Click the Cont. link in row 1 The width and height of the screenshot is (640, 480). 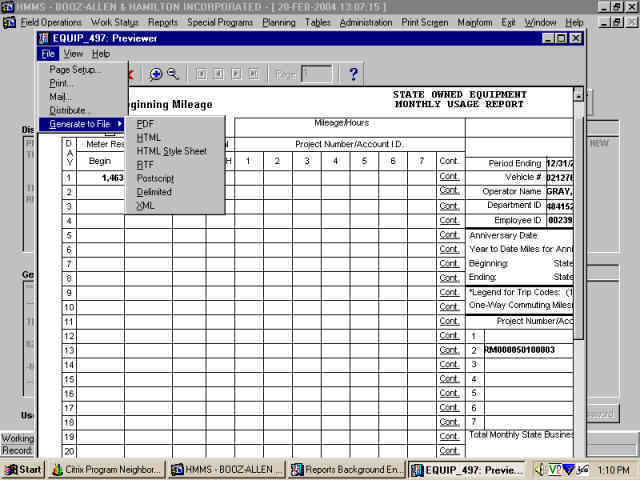[450, 177]
